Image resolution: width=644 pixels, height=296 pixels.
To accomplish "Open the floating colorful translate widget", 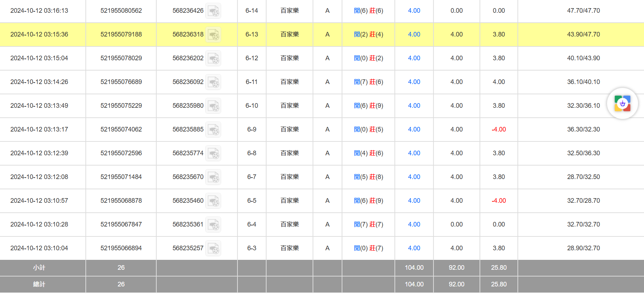I will click(622, 104).
